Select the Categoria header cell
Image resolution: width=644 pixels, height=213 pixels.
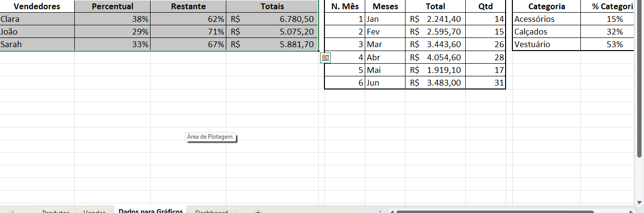[x=546, y=6]
